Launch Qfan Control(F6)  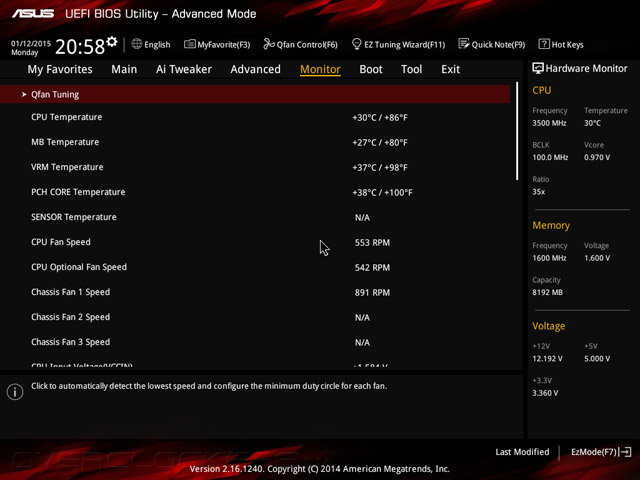click(x=307, y=45)
